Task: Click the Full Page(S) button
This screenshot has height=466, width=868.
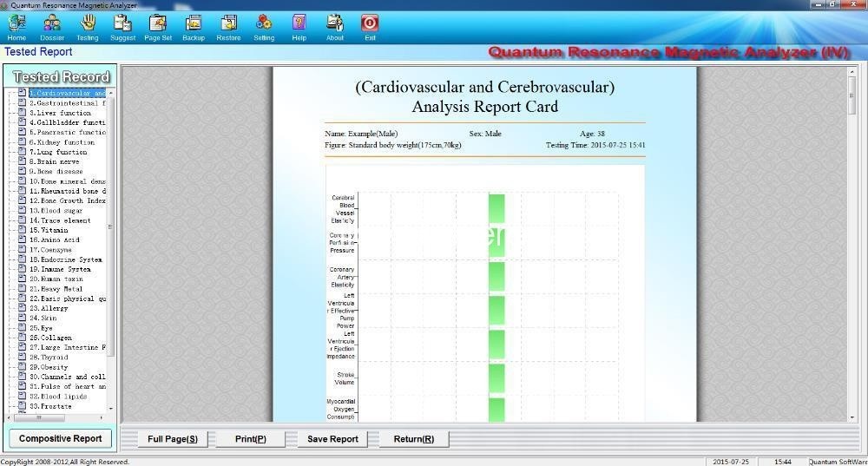Action: (x=172, y=439)
